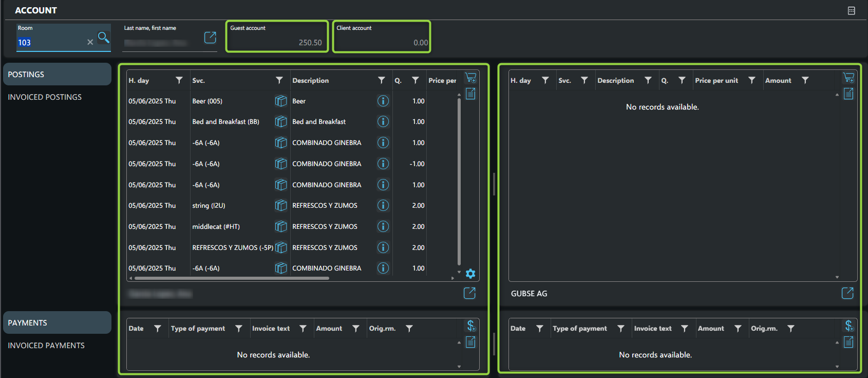Select the Postings tab in the sidebar
The width and height of the screenshot is (868, 378).
coord(57,75)
